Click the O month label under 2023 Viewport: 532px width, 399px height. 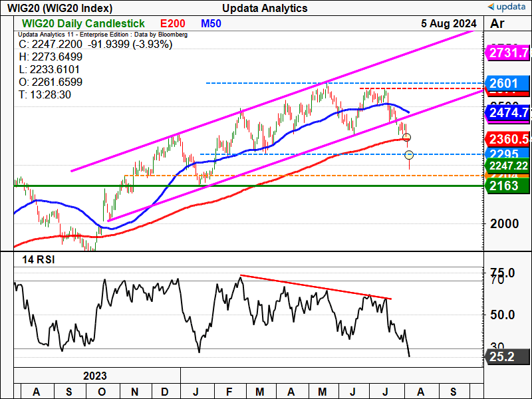[102, 392]
